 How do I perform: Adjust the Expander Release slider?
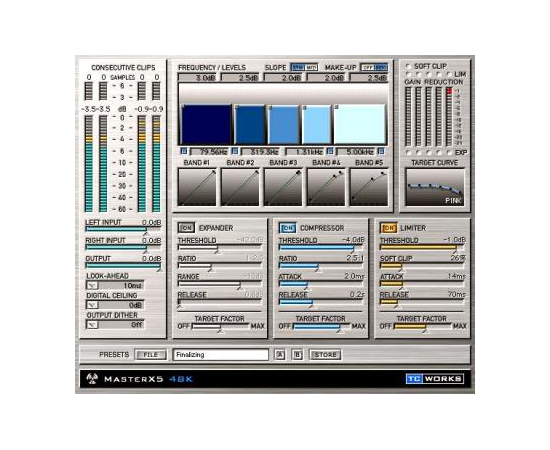220,302
